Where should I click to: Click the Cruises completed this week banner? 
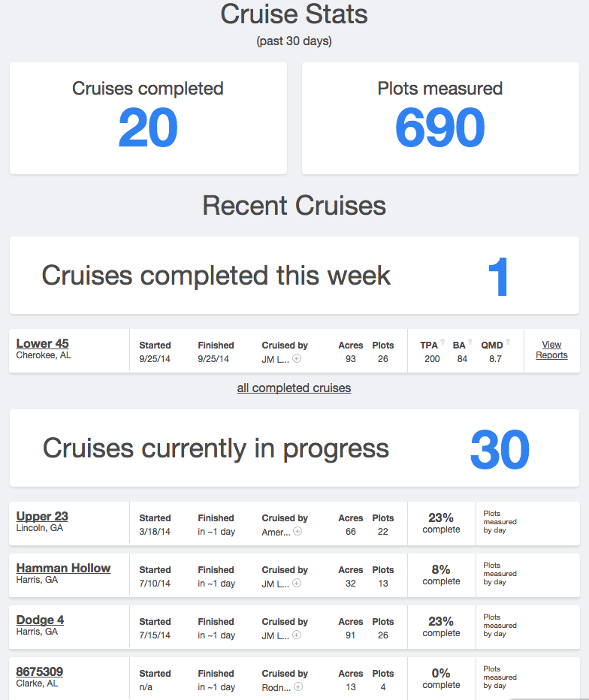tap(294, 276)
